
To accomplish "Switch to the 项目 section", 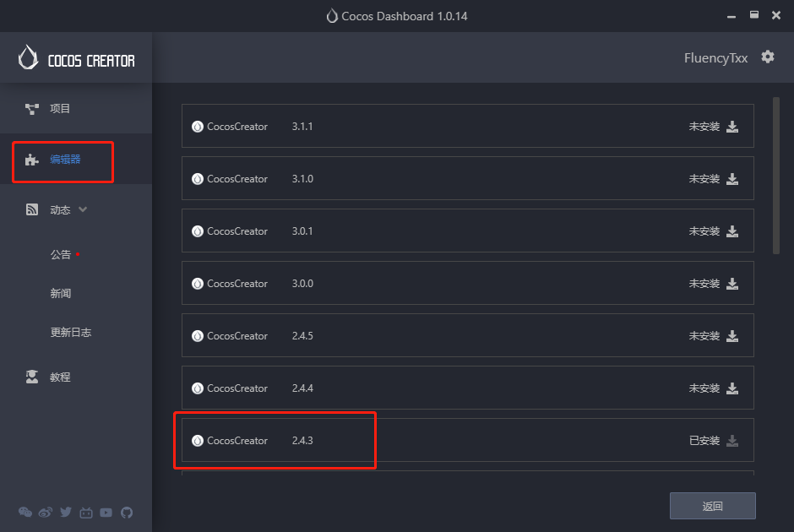I will [x=76, y=108].
